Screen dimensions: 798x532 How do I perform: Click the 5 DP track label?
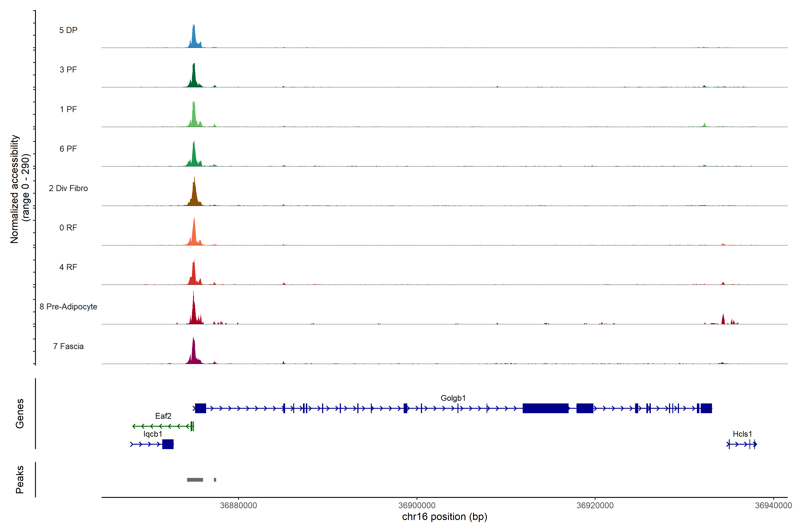tap(68, 30)
